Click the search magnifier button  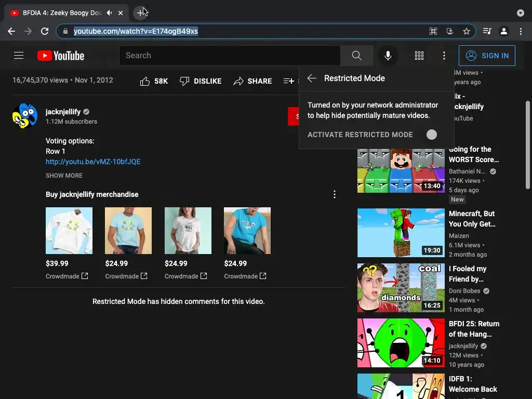[356, 55]
